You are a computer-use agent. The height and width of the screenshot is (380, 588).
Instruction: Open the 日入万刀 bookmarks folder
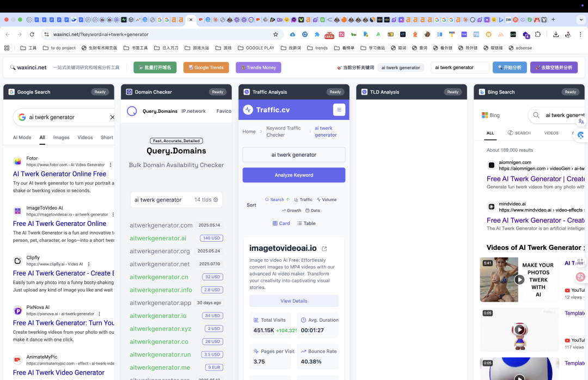(166, 48)
